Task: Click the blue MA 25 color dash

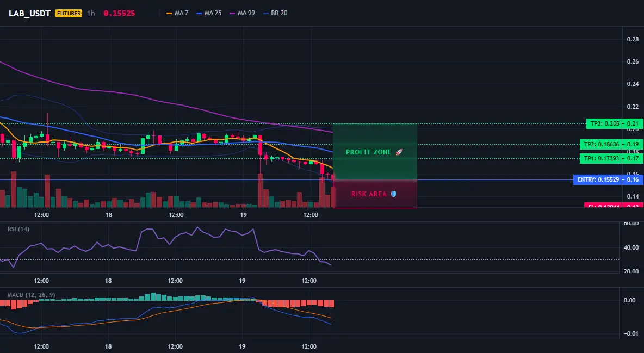Action: [x=199, y=13]
